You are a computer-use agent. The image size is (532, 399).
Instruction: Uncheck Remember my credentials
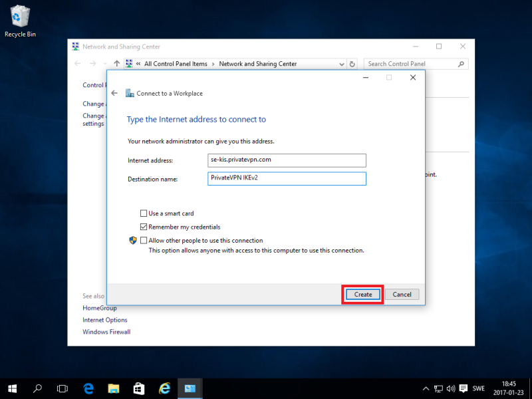(x=144, y=227)
